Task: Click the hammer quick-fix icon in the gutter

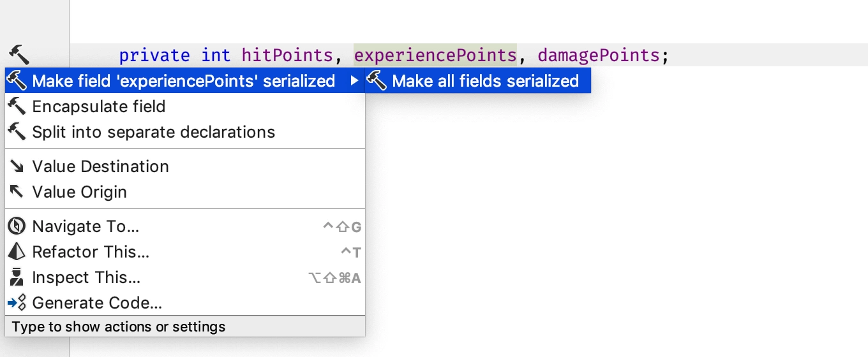Action: (19, 55)
